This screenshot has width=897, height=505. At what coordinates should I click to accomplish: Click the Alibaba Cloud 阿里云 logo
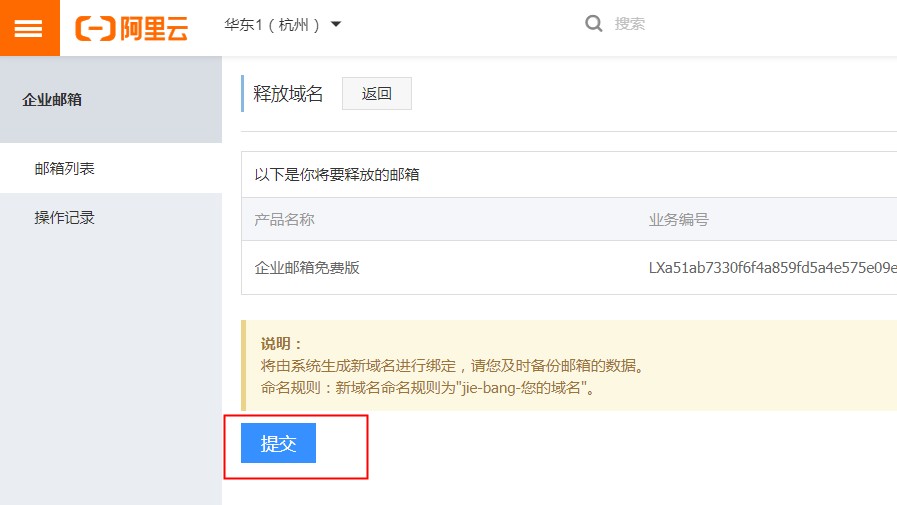tap(132, 28)
